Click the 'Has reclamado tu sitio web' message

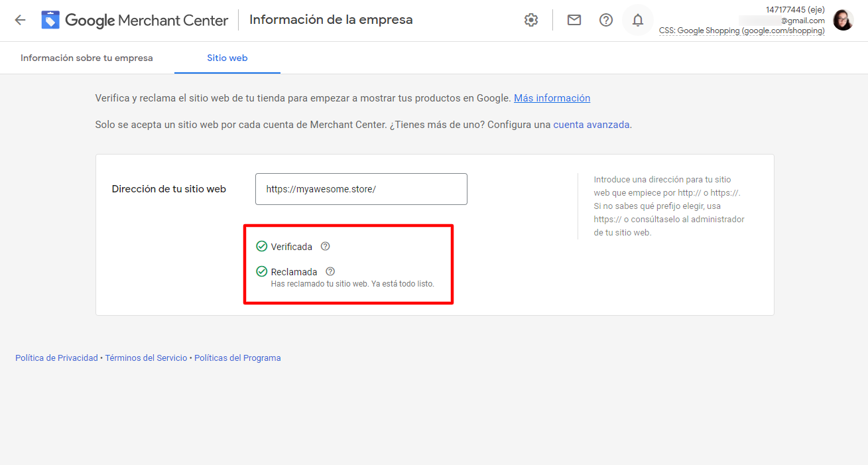(x=353, y=284)
